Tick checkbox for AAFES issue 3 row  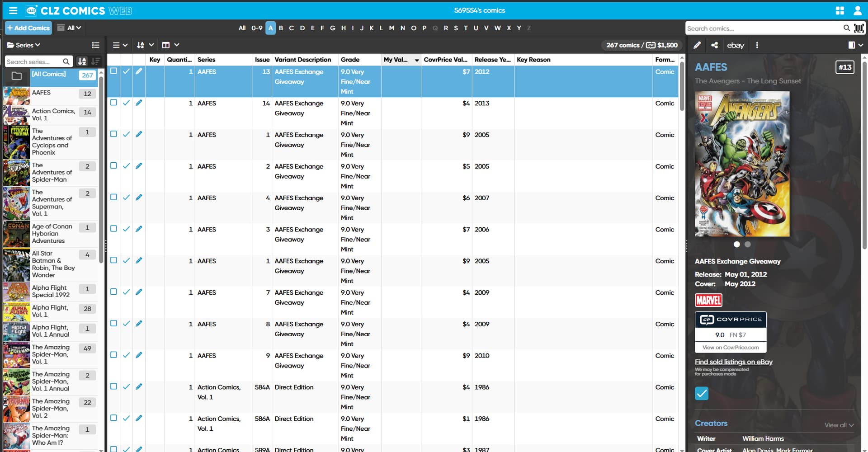[113, 229]
